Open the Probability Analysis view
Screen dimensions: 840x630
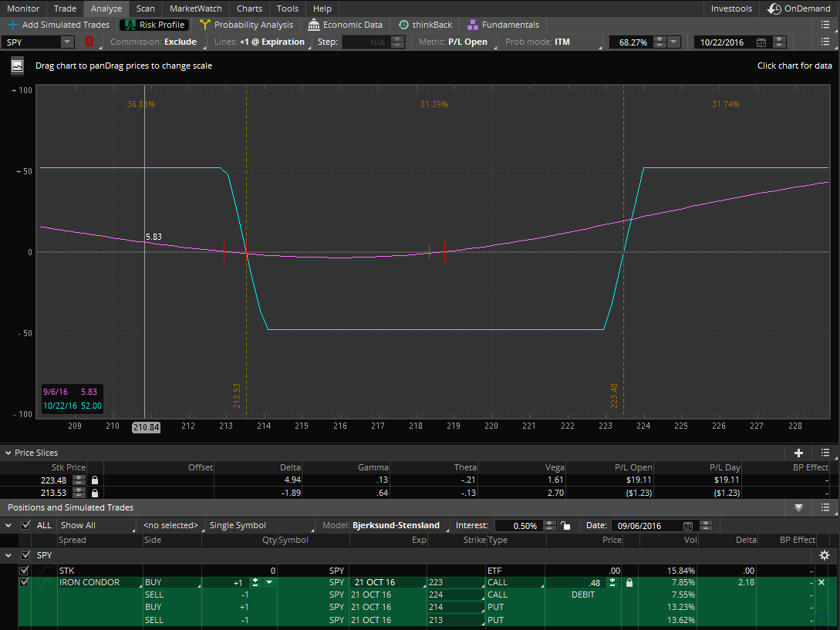point(246,25)
